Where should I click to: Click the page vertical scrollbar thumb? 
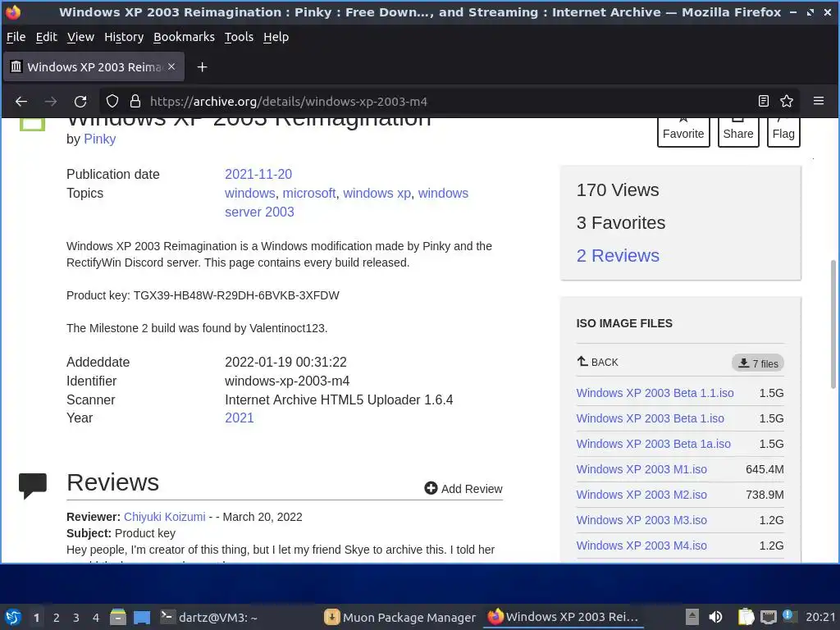coord(833,324)
